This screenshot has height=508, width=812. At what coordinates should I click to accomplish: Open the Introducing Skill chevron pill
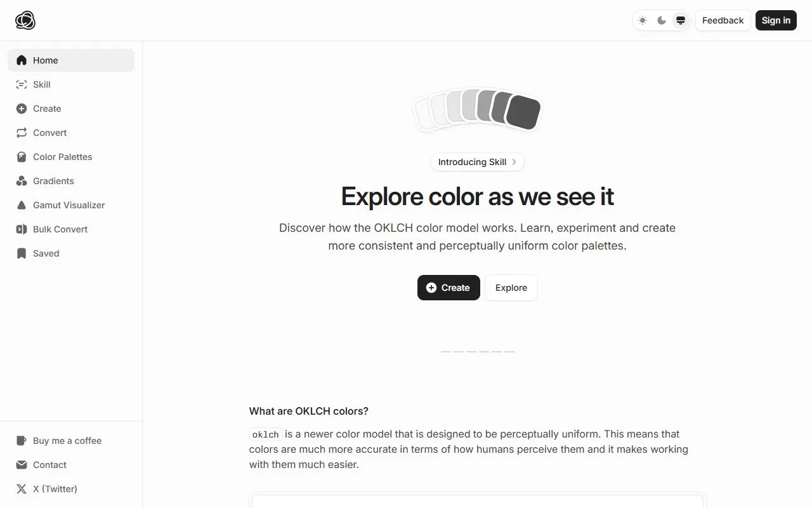(x=477, y=162)
